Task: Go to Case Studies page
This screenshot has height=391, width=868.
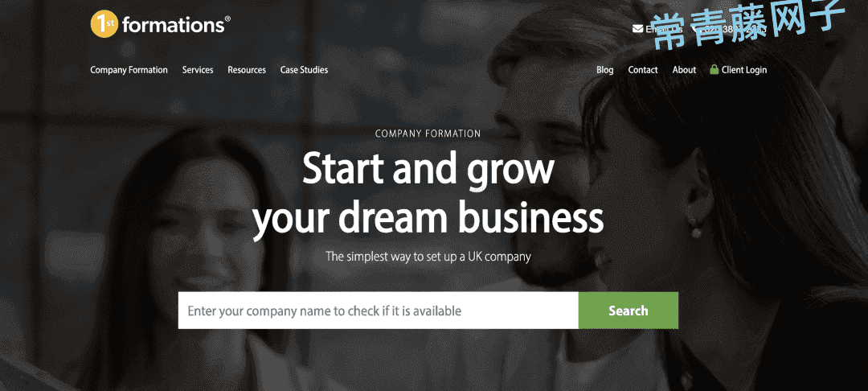Action: pyautogui.click(x=304, y=70)
